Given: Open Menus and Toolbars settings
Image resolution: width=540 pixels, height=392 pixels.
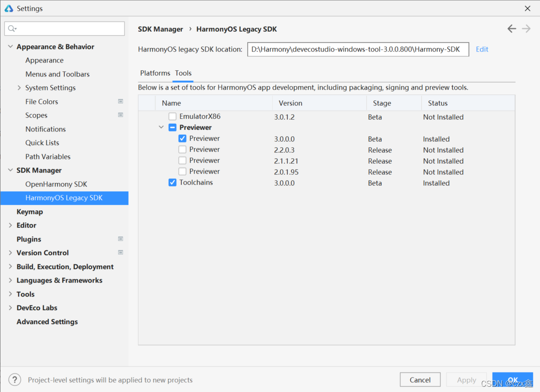Looking at the screenshot, I should [58, 74].
